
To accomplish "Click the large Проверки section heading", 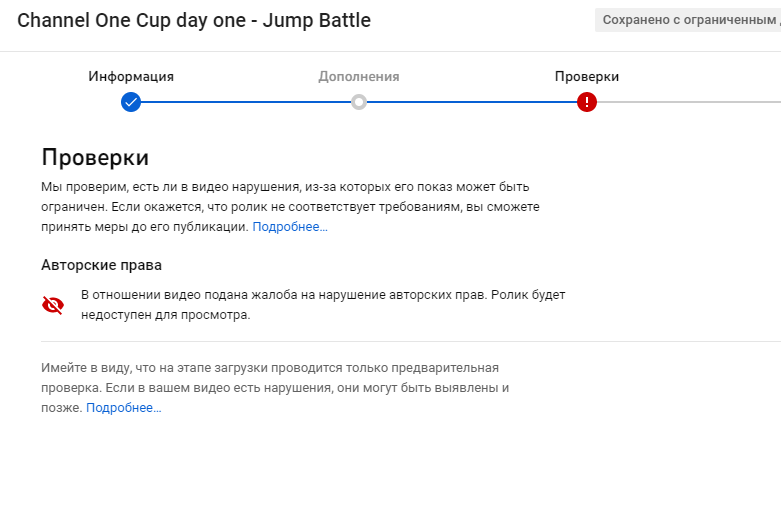I will 95,157.
